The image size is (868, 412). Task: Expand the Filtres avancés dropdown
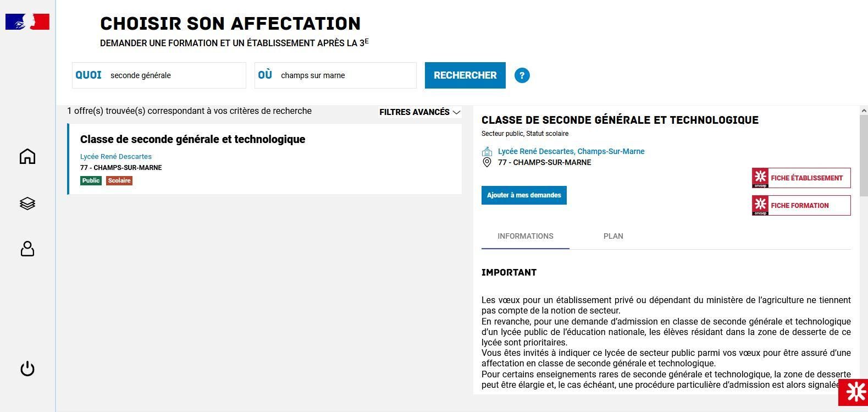tap(419, 112)
